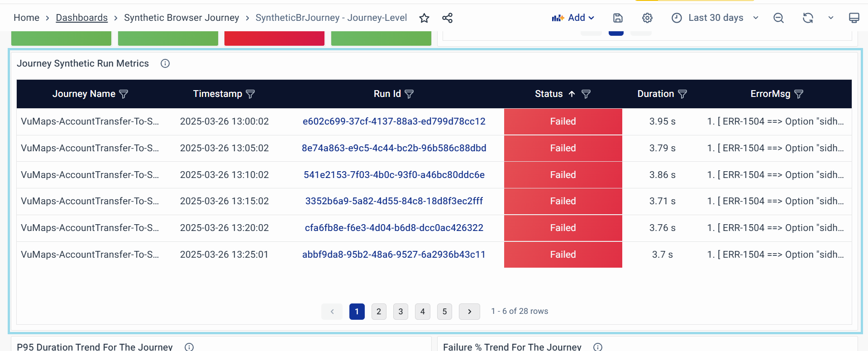Open run e602c699-37cf-4137-88a3-ed799d78cc12
Viewport: 868px width, 351px height.
pyautogui.click(x=394, y=121)
